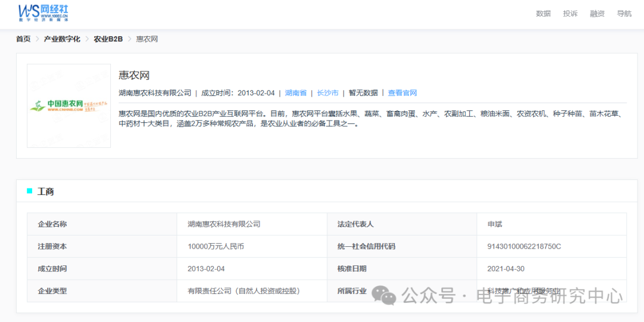Select 有限责任公司（自然人投资或控股） value
The height and width of the screenshot is (322, 644).
tap(244, 291)
